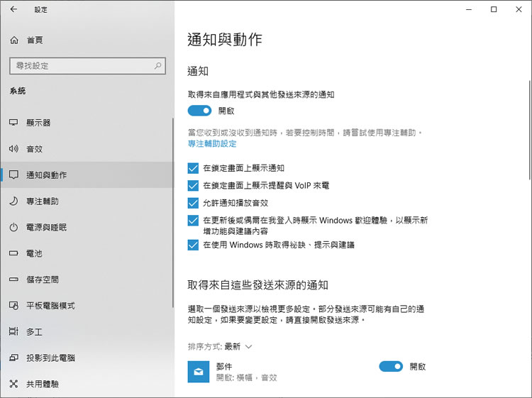Select 電源與睡眠 in sidebar

pyautogui.click(x=87, y=227)
